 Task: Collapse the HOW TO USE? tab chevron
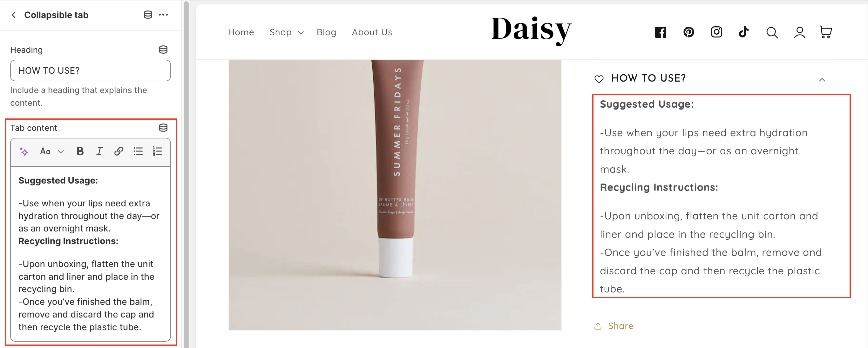click(x=822, y=80)
